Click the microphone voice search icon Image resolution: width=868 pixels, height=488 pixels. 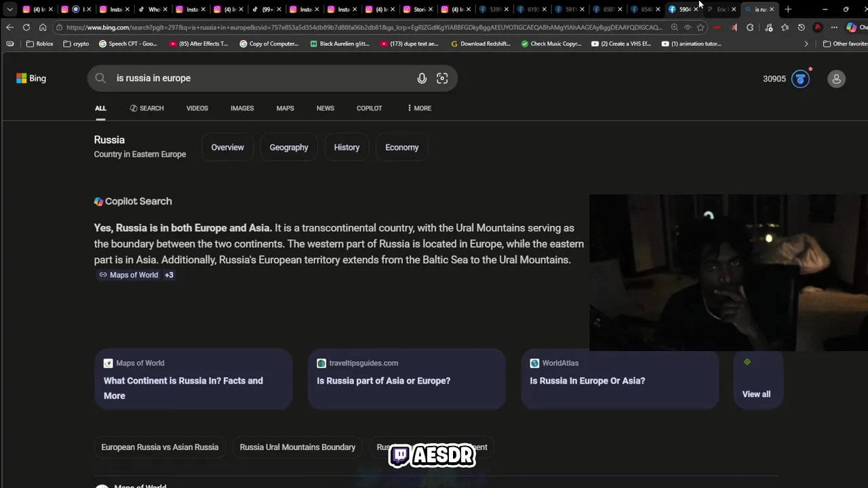pyautogui.click(x=422, y=79)
